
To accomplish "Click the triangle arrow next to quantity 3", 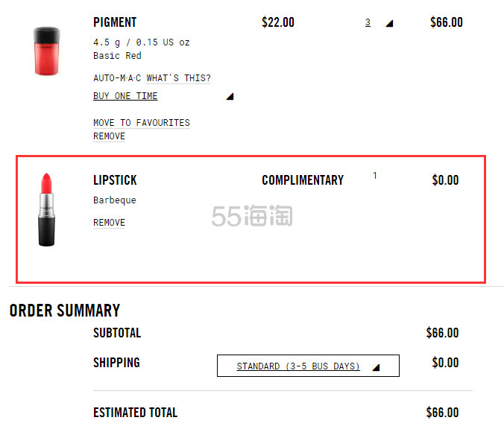I will pos(389,23).
